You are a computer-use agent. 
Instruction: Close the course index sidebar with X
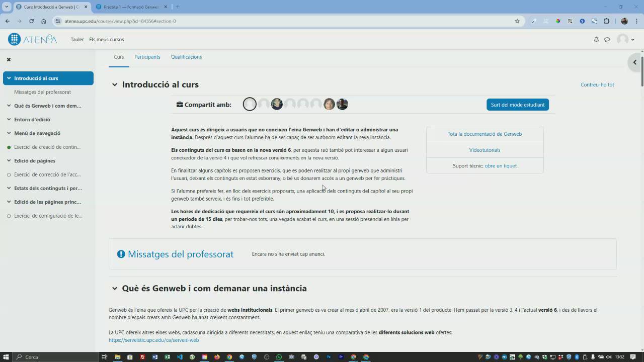click(9, 59)
